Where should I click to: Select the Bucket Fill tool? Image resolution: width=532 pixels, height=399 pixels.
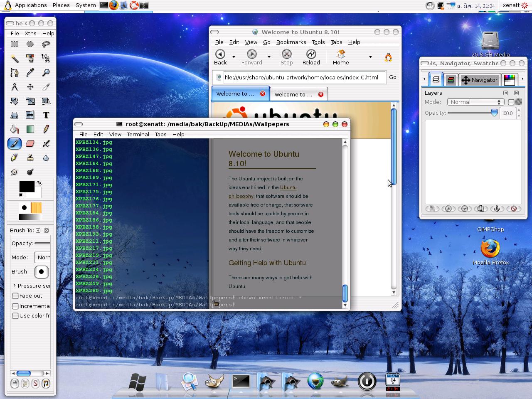pyautogui.click(x=15, y=129)
